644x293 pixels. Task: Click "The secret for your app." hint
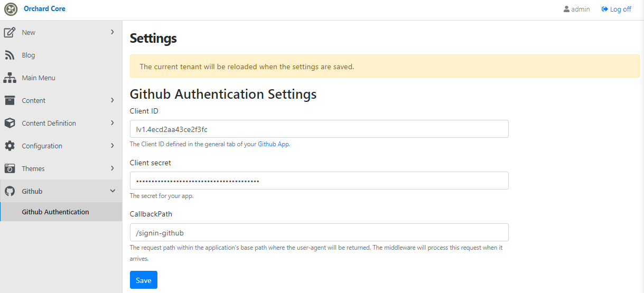162,196
